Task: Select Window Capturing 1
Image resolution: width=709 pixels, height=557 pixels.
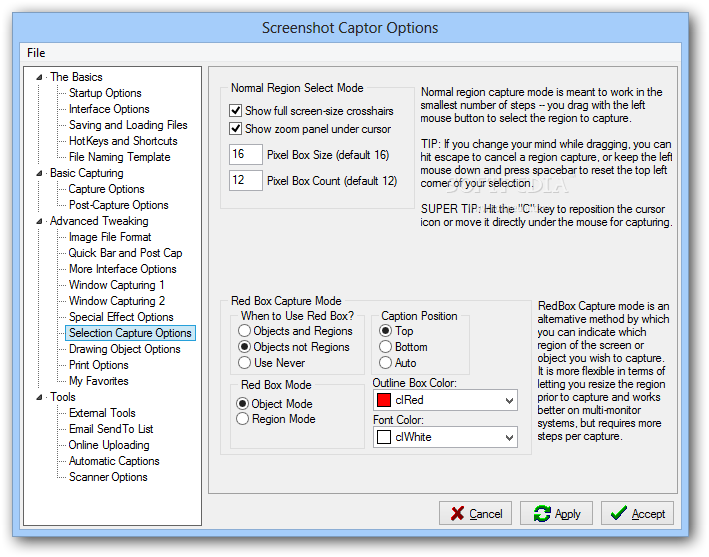Action: 116,285
